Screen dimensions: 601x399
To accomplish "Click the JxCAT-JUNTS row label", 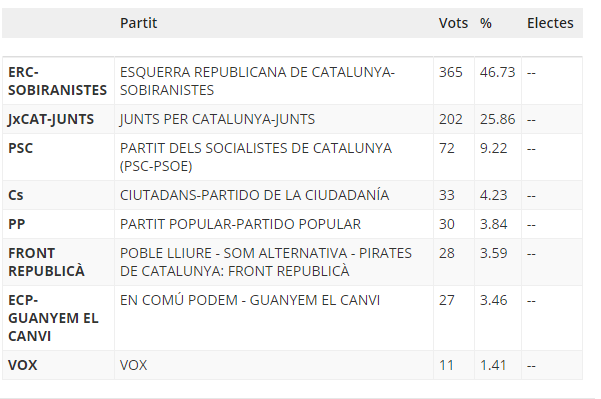I will pos(51,119).
